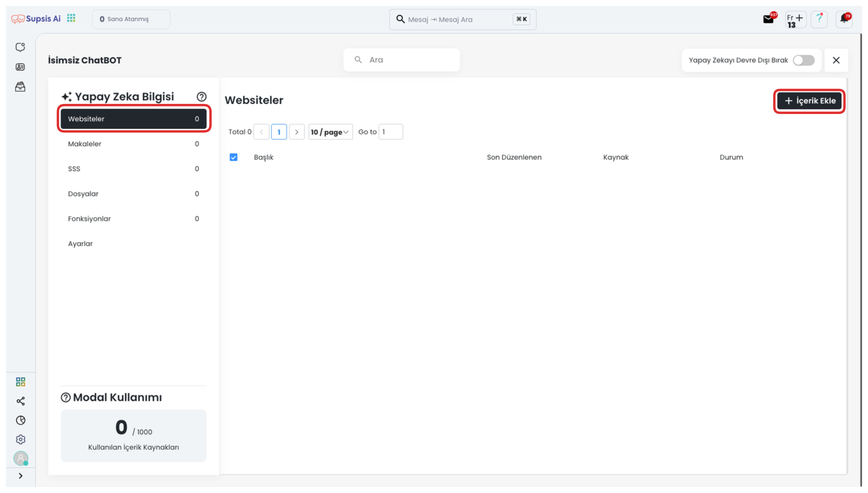Select page 1 in pagination
This screenshot has height=493, width=868.
click(x=279, y=132)
